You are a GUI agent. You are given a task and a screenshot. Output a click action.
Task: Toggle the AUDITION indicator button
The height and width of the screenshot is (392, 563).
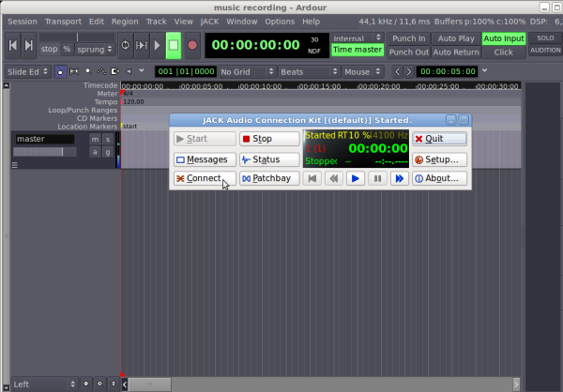(545, 51)
